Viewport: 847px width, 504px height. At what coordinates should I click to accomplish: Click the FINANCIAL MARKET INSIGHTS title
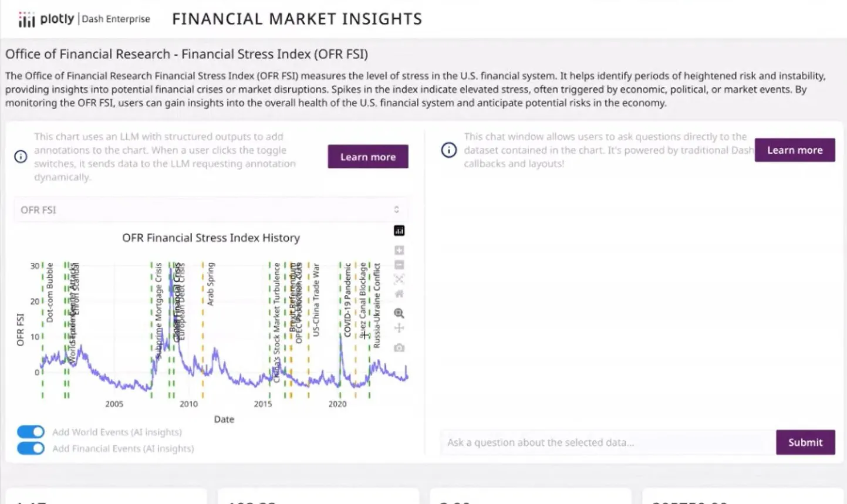[x=297, y=19]
